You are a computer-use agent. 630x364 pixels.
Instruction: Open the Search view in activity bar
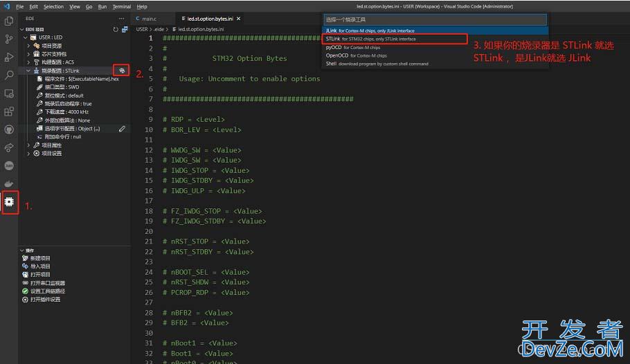point(9,75)
